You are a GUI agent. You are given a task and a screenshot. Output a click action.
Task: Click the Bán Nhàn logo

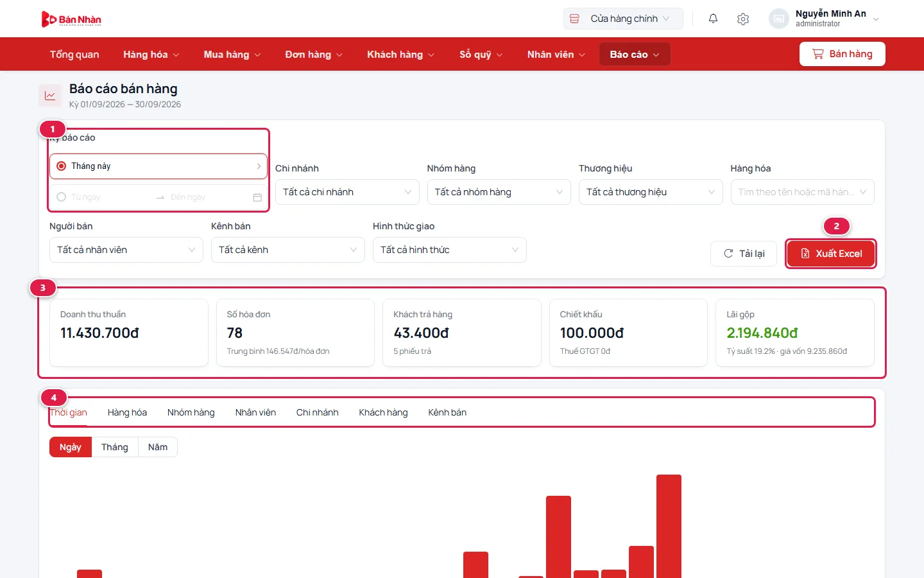[x=71, y=19]
